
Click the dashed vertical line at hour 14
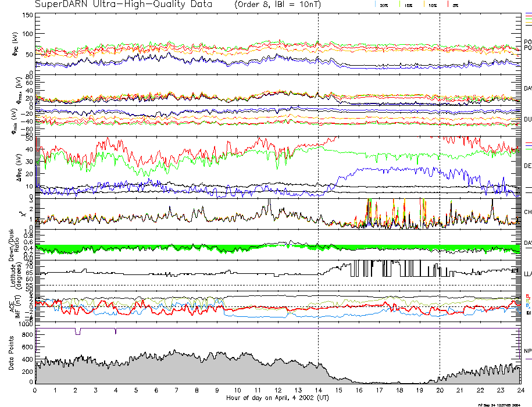click(x=319, y=174)
